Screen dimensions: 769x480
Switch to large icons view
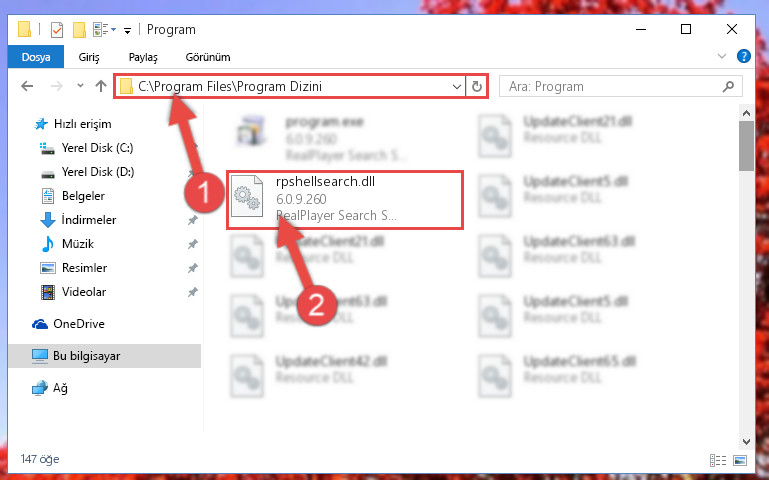tap(740, 460)
